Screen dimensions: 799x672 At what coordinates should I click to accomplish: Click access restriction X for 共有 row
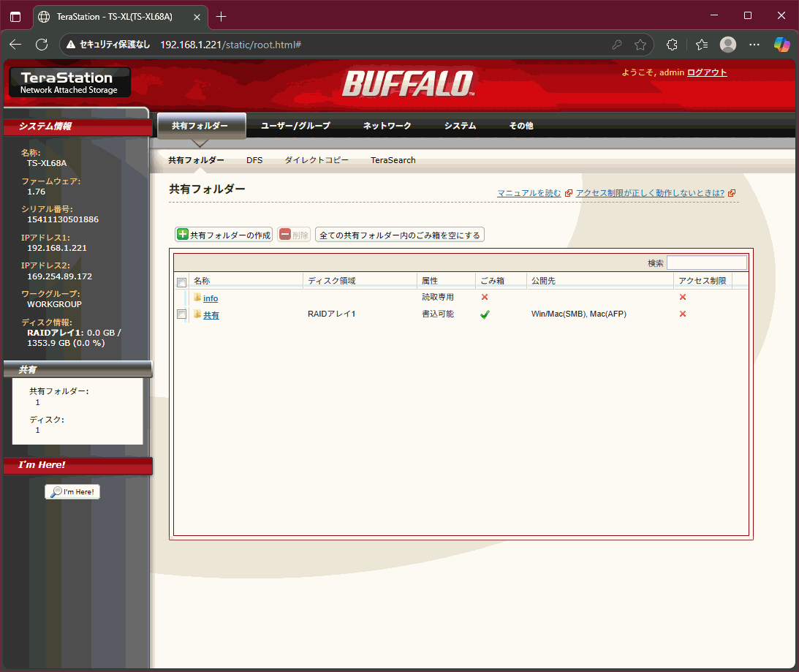683,314
